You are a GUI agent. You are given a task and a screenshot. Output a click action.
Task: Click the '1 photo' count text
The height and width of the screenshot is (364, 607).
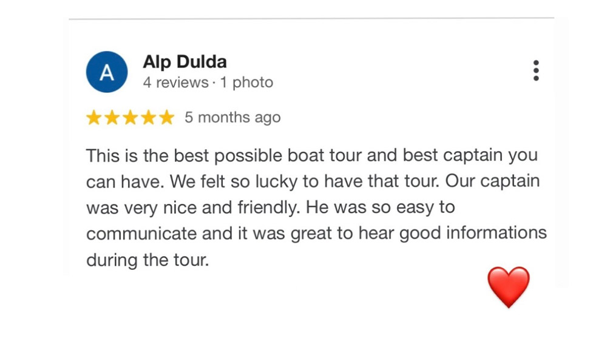coord(246,83)
